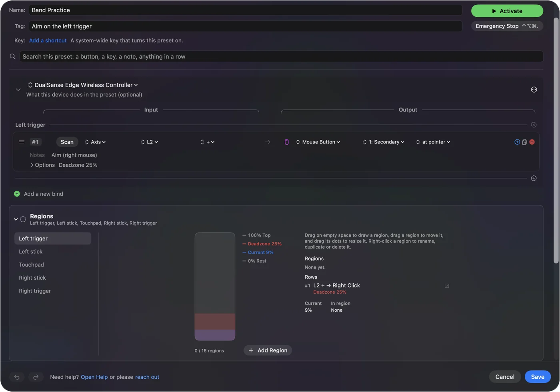
Task: Click the magnifier icon in the preset search
Action: 13,56
